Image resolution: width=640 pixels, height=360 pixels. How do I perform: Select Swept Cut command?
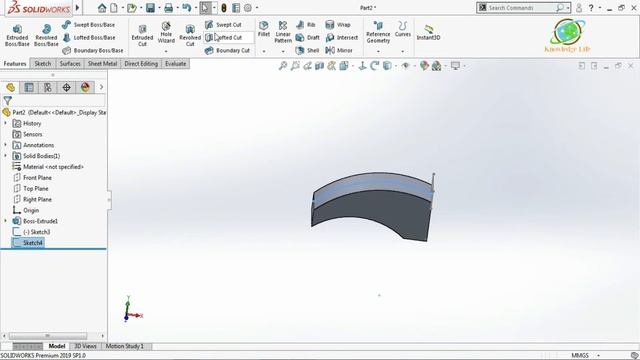[223, 24]
